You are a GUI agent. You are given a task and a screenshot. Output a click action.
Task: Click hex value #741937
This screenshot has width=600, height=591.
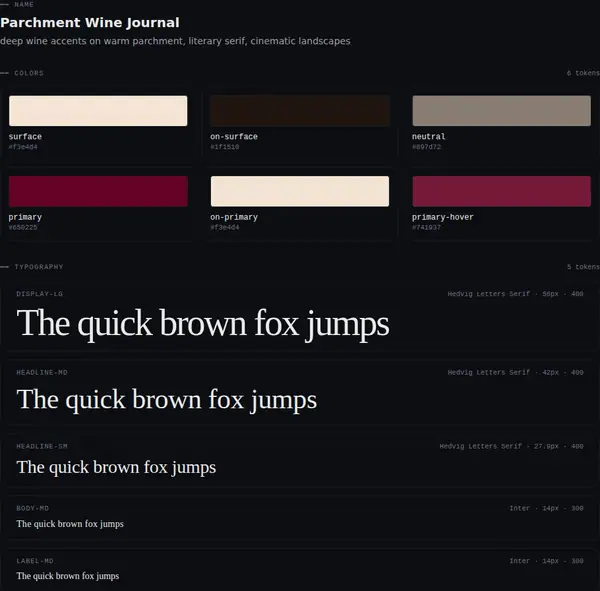point(426,227)
